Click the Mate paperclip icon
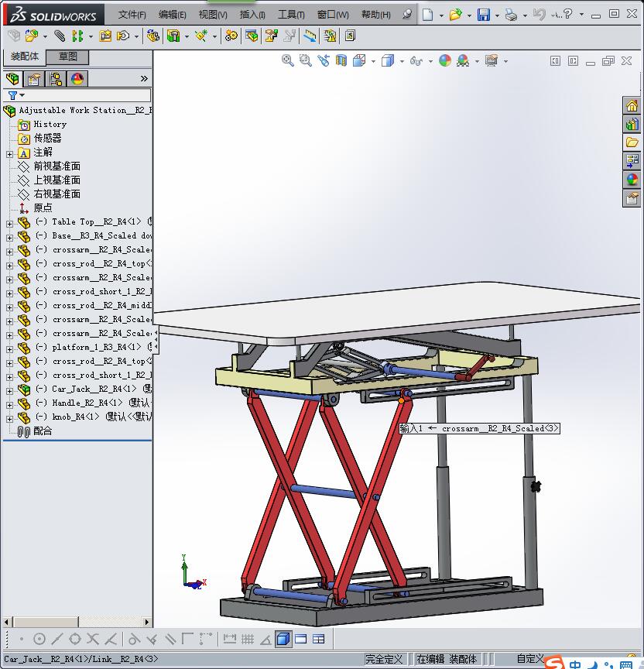This screenshot has height=669, width=644. click(60, 36)
